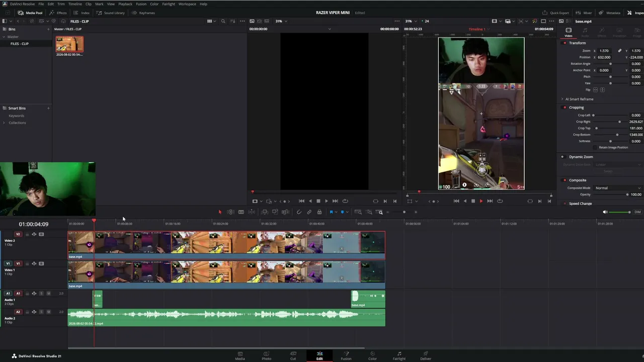This screenshot has height=362, width=644.
Task: Toggle the Composite section enable dot
Action: click(565, 180)
